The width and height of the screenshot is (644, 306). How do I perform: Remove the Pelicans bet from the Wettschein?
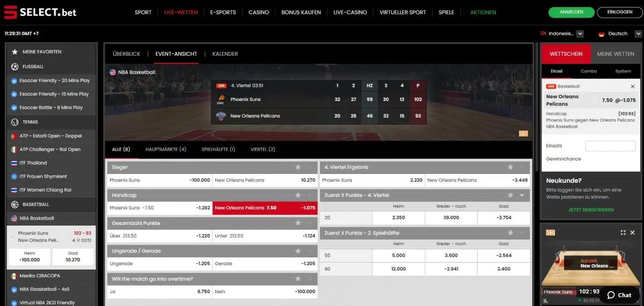click(632, 86)
